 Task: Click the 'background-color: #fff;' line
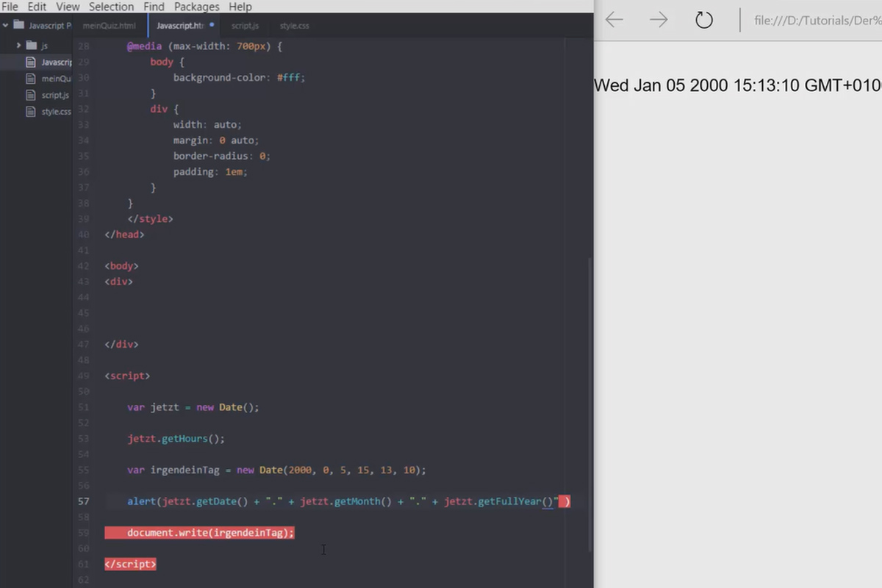[x=239, y=78]
